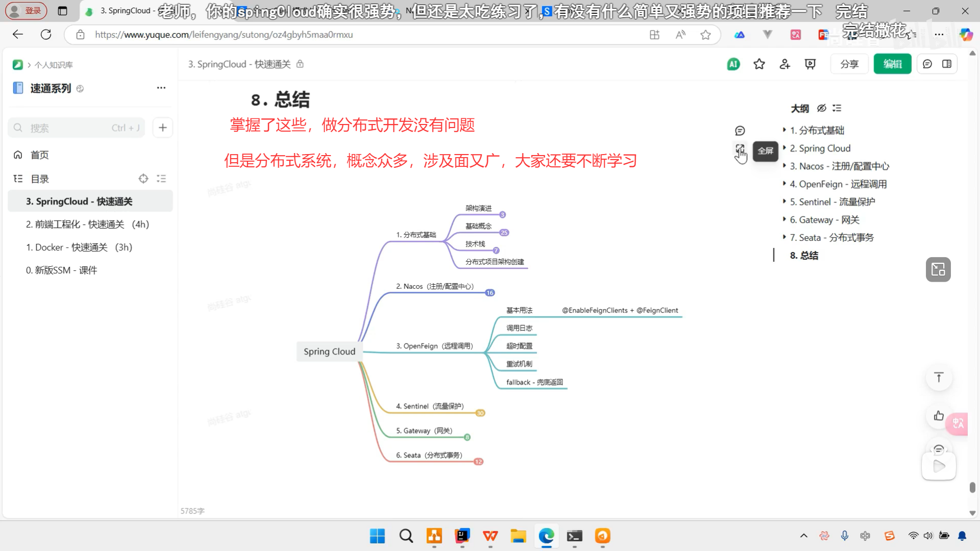Click the 分享 share button

[849, 64]
